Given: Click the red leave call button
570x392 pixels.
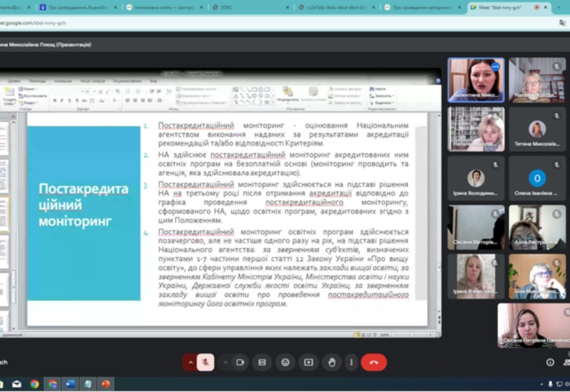Looking at the screenshot, I should pyautogui.click(x=373, y=363).
